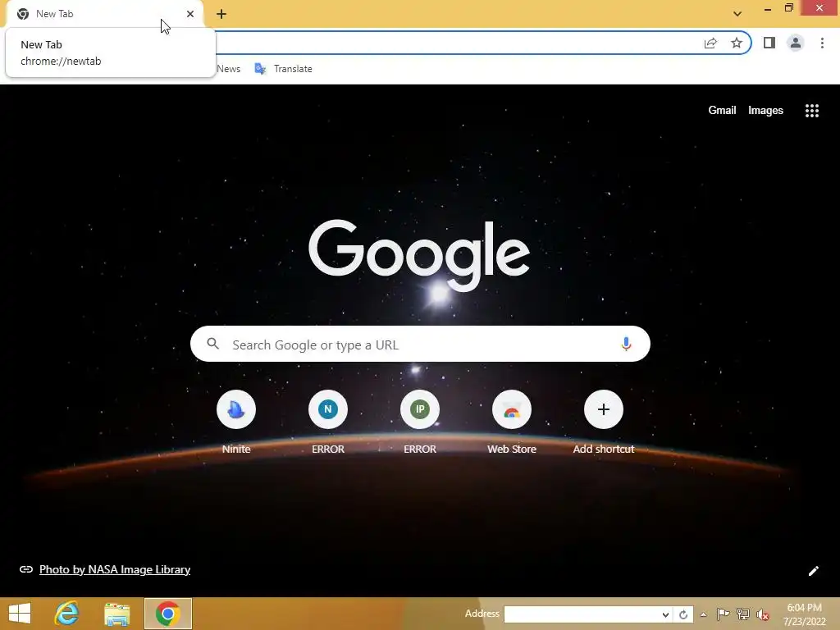The width and height of the screenshot is (840, 630).
Task: Open a new tab with plus button
Action: [x=221, y=15]
